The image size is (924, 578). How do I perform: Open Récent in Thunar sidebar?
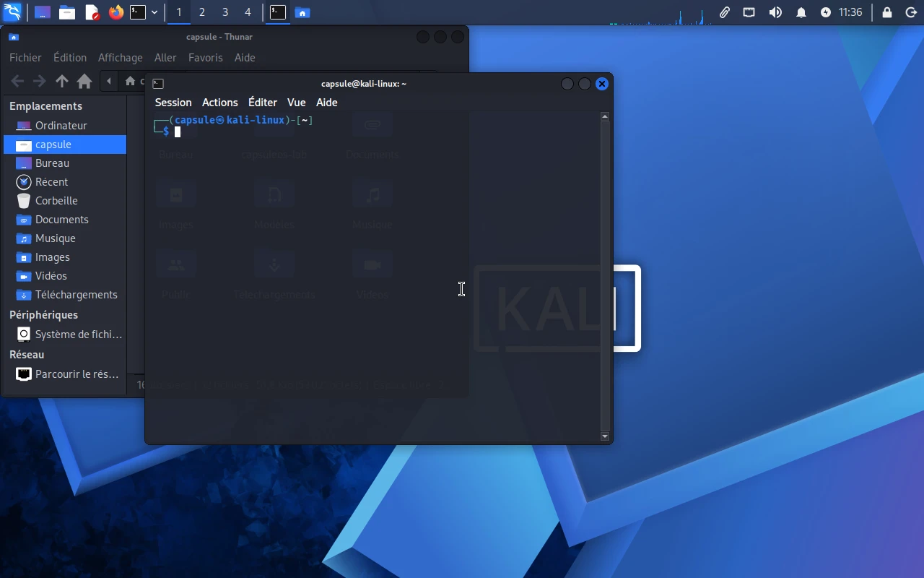65,182
